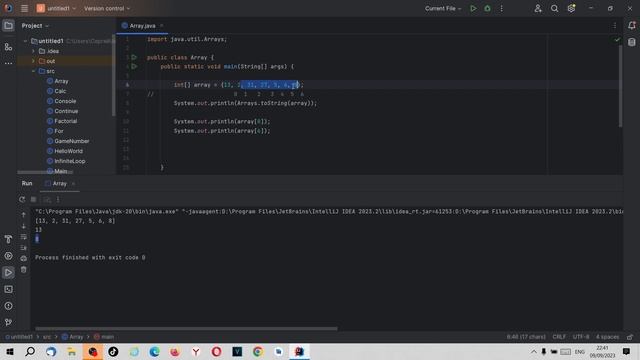Click main breadcrumb in status bar
The width and height of the screenshot is (640, 360).
[x=104, y=337]
